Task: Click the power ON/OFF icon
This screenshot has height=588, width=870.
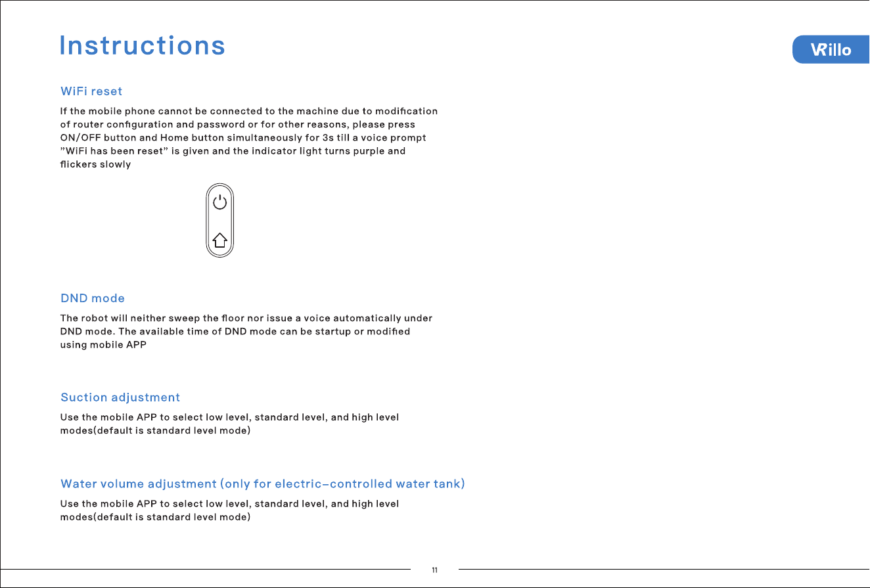Action: pos(220,202)
